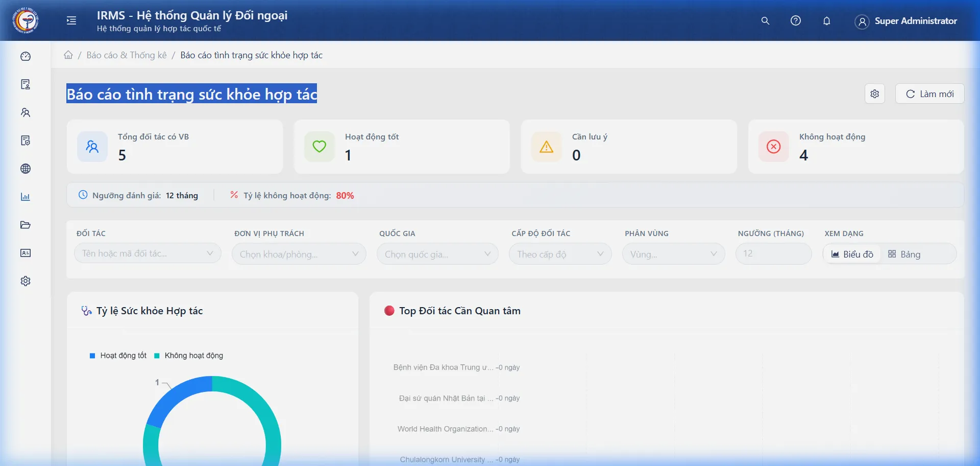Collapse the sidebar with the menu-fold icon
Viewport: 980px width, 466px height.
tap(71, 20)
